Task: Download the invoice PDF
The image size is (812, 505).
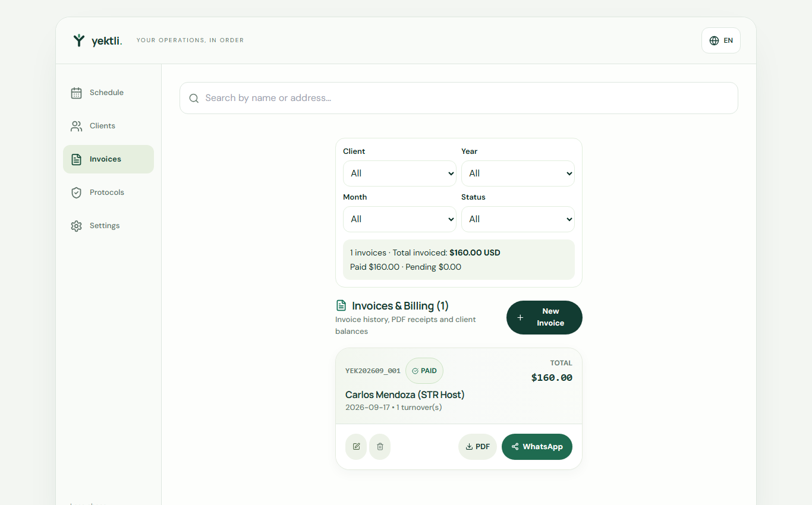Action: [x=477, y=447]
